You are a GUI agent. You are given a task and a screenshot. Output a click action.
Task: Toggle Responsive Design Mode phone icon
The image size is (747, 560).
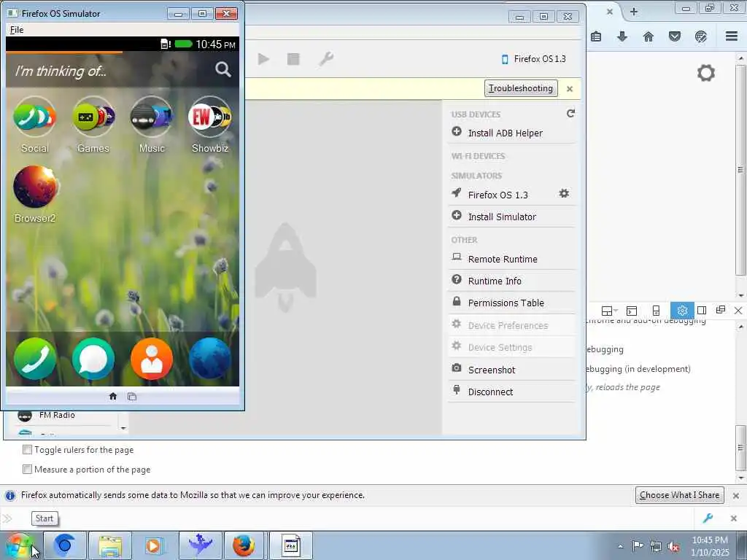(656, 311)
